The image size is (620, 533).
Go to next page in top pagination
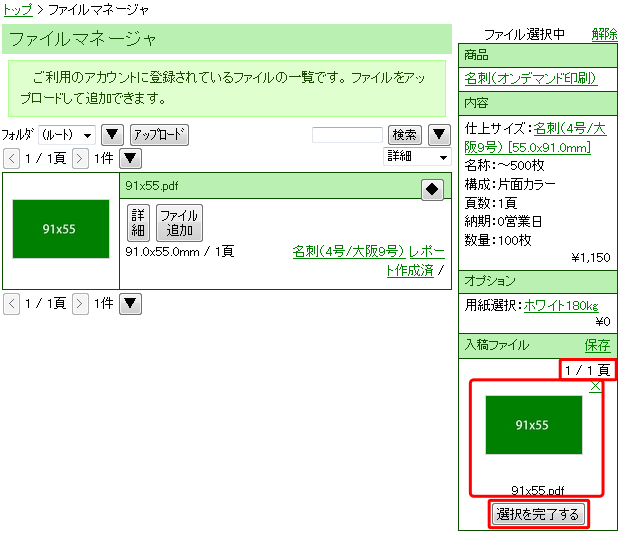(x=80, y=158)
